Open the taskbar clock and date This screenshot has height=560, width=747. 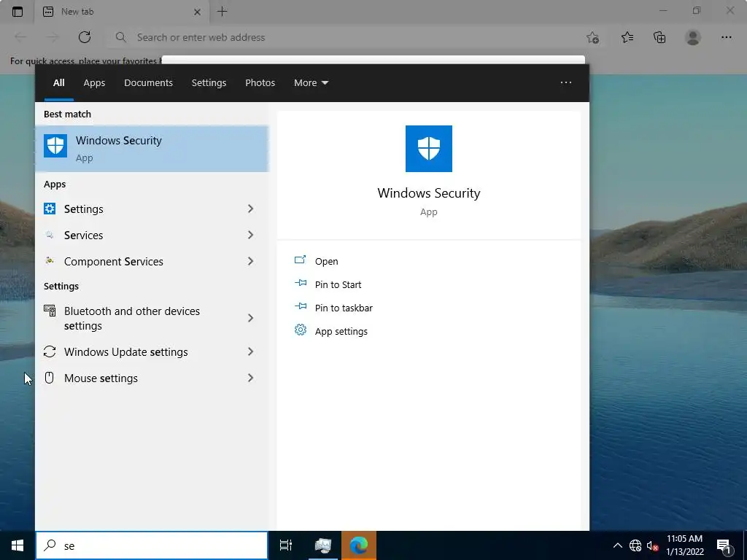pos(684,545)
